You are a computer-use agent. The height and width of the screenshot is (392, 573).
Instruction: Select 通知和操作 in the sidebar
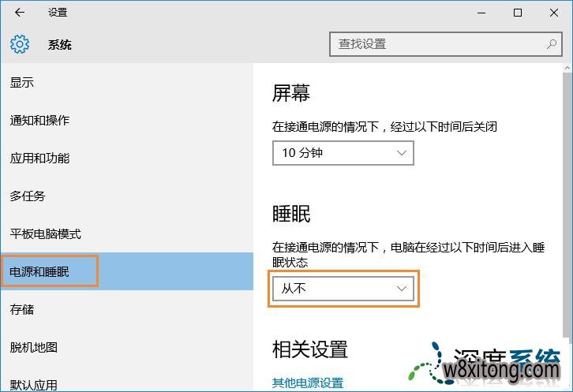tap(39, 121)
